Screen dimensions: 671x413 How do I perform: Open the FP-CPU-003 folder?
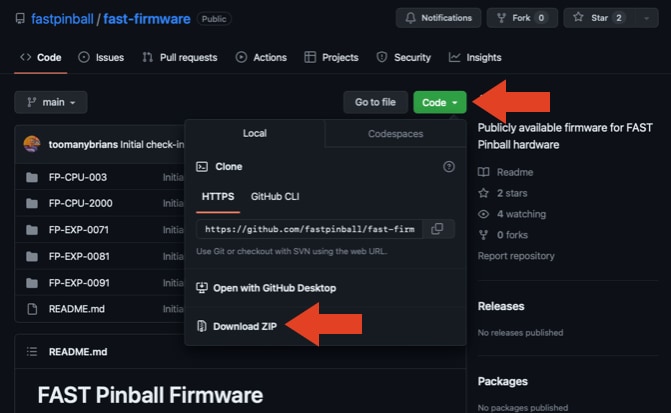[78, 177]
